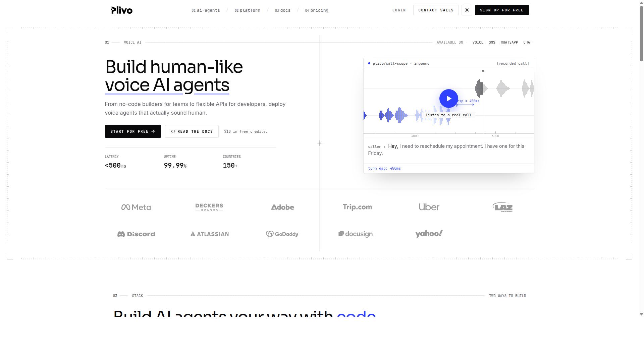Click the '<500ms' latency value

tap(115, 166)
